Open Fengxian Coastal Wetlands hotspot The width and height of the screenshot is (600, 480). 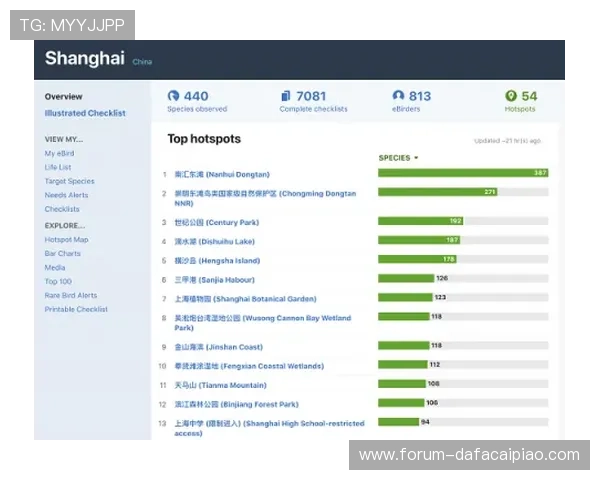[x=249, y=366]
